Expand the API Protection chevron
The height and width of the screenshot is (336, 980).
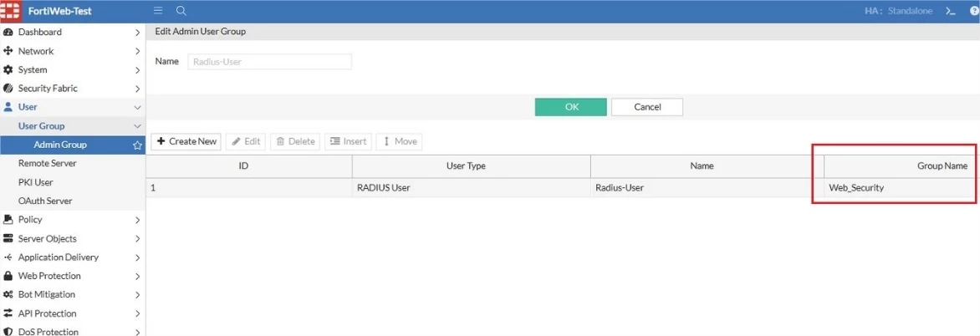tap(137, 313)
